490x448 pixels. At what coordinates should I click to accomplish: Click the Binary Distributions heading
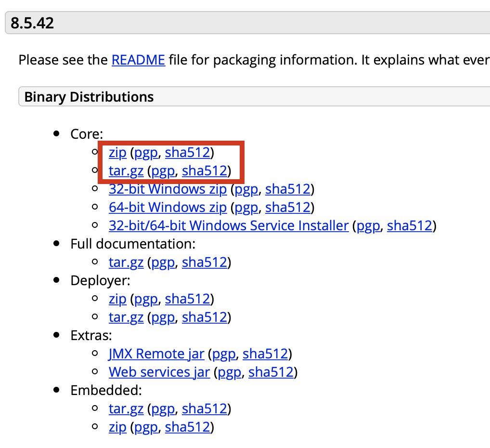coord(89,97)
